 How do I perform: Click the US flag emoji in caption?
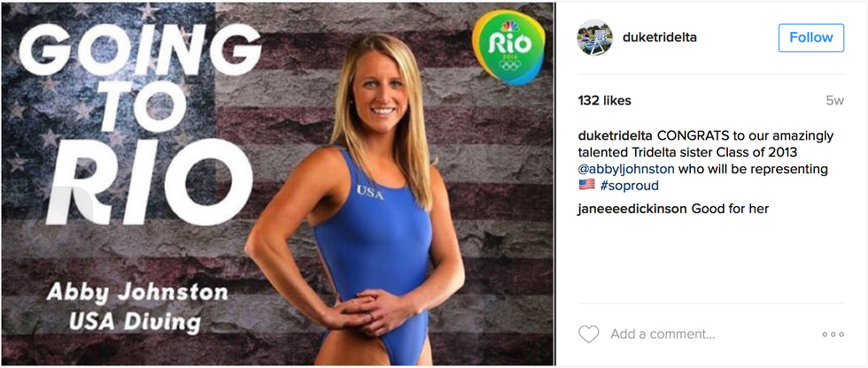tap(586, 185)
